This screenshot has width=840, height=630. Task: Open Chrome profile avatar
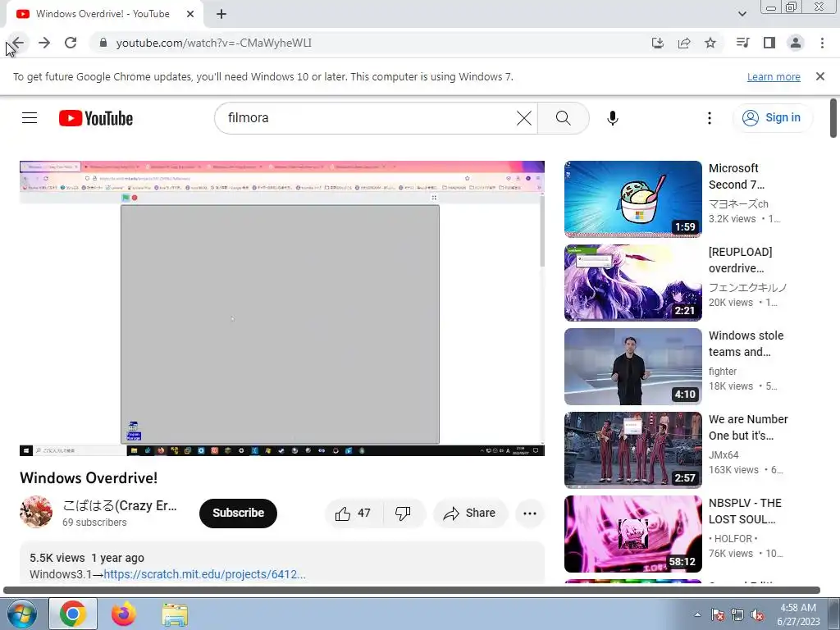coord(796,43)
